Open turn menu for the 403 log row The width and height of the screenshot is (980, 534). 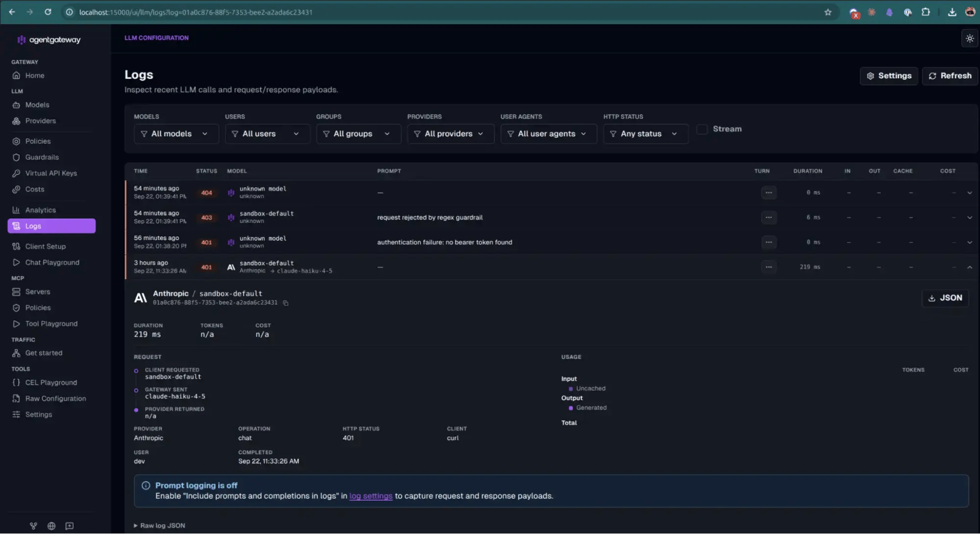(x=768, y=218)
